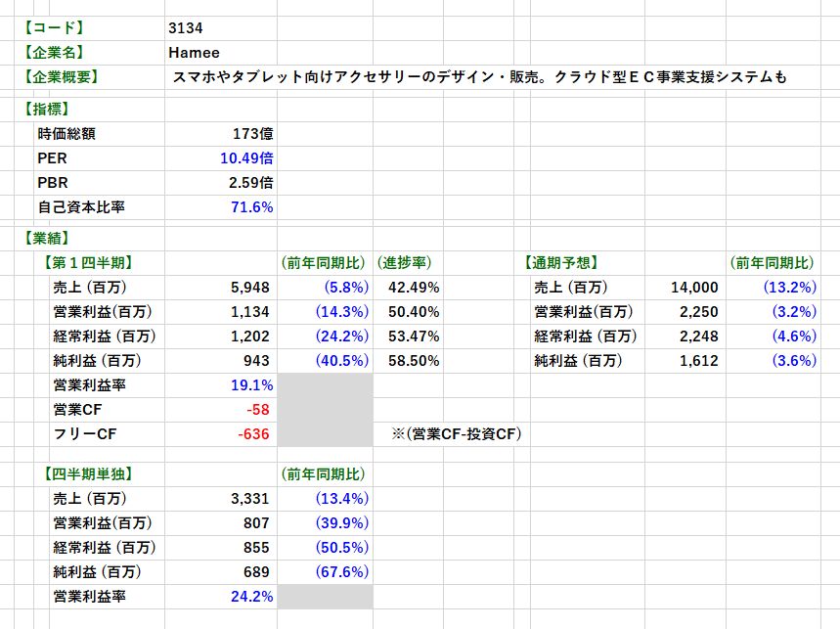Image resolution: width=840 pixels, height=629 pixels.
Task: Select first-quarter sales value 5,948
Action: [249, 288]
